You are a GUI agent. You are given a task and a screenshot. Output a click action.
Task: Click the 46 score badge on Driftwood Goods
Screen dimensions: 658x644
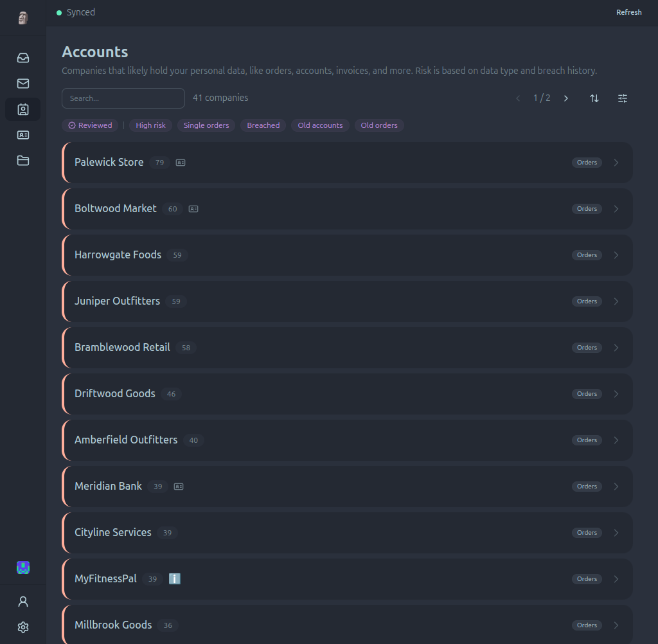tap(171, 394)
